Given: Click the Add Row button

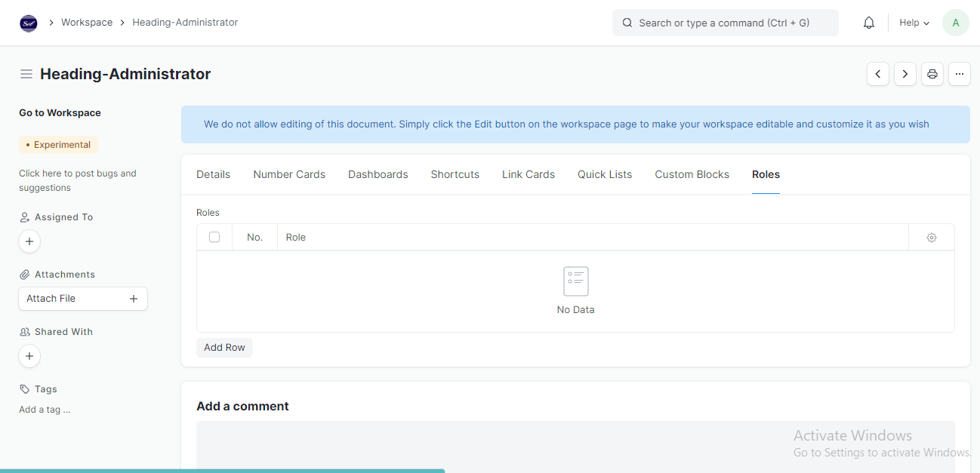Looking at the screenshot, I should coord(225,348).
